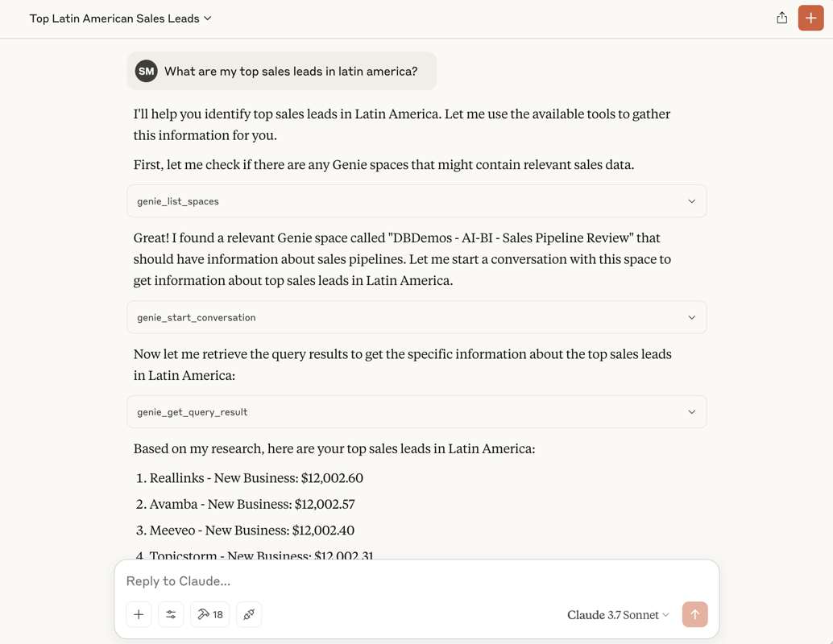The height and width of the screenshot is (644, 833).
Task: Expand the genie_list_spaces tool call
Action: 416,201
